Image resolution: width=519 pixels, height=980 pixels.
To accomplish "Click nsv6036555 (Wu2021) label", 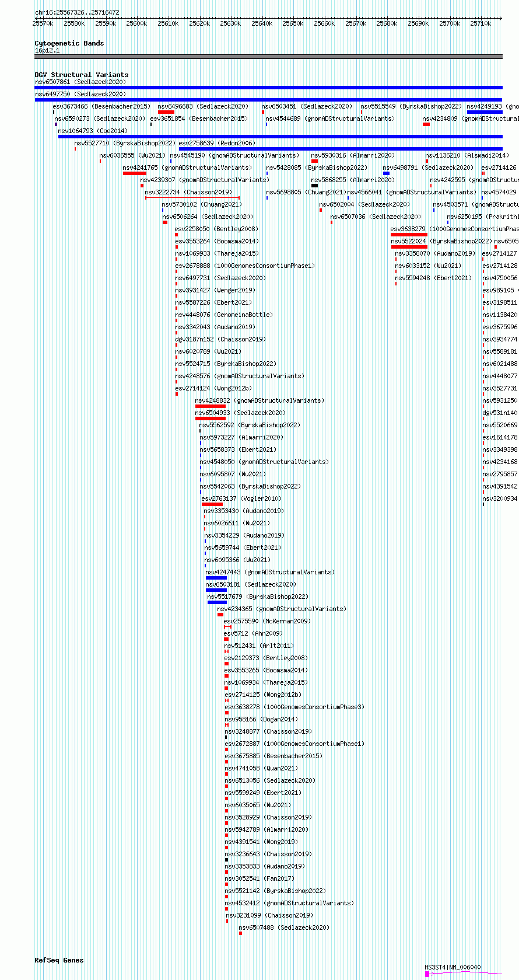I will (132, 155).
